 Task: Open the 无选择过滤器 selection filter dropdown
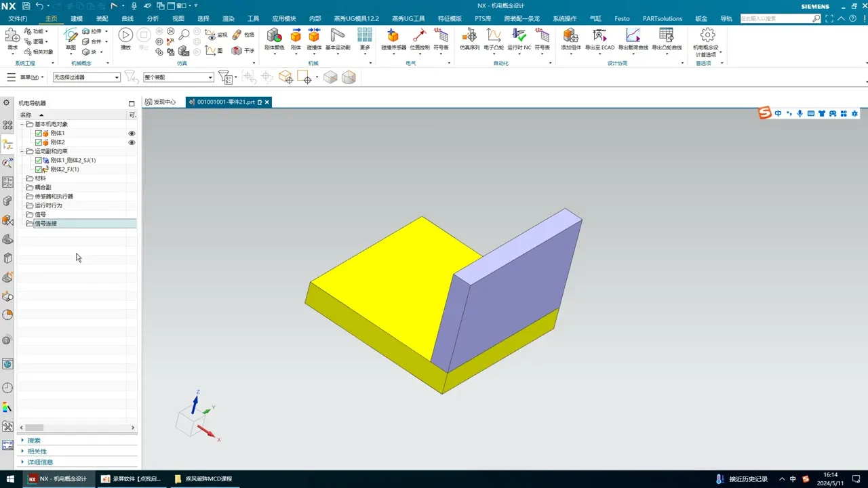pos(86,77)
